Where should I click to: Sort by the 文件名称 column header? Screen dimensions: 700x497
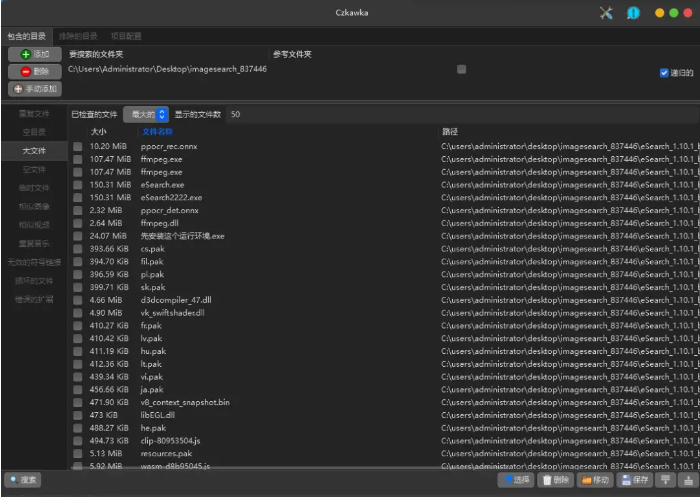158,132
